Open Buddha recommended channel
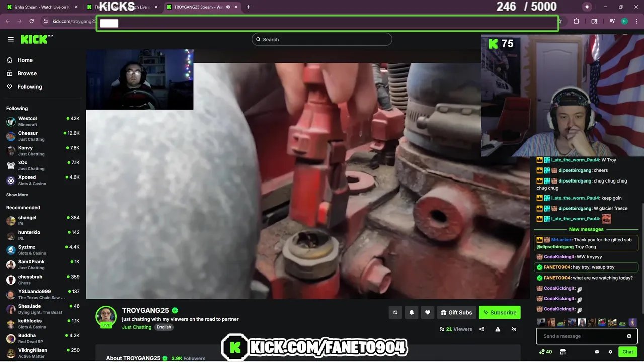The height and width of the screenshot is (362, 644). 43,338
